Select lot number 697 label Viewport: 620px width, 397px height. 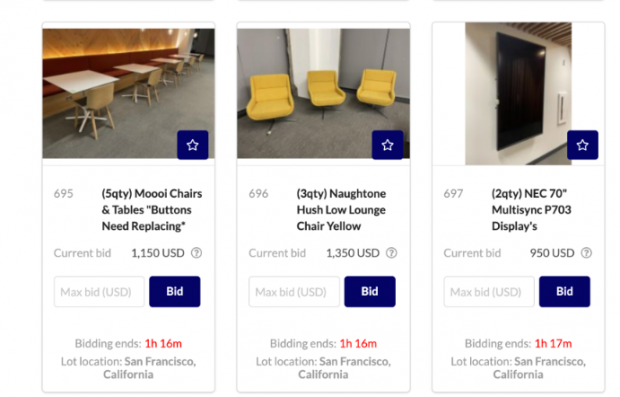pyautogui.click(x=453, y=194)
